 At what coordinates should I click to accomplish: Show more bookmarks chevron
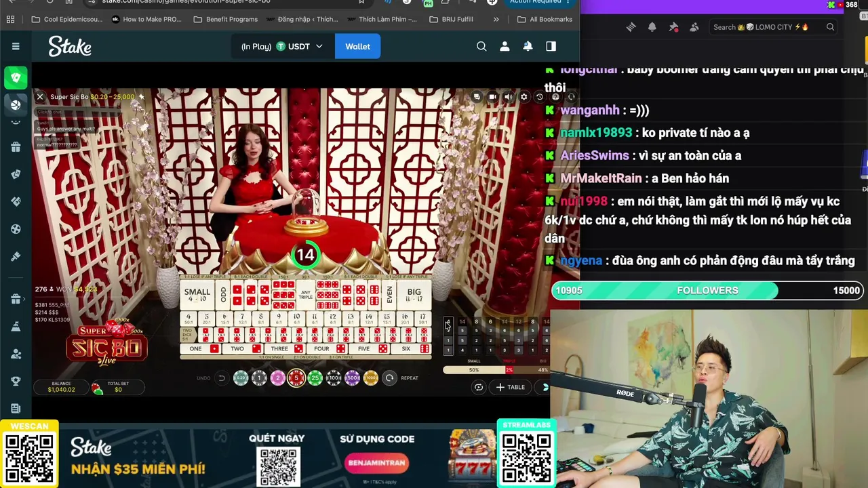coord(496,19)
